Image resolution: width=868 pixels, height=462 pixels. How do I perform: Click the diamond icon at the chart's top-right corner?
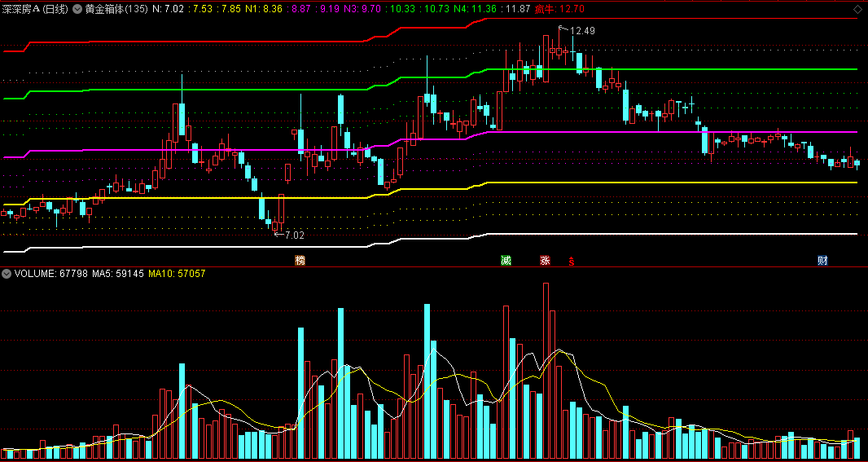(x=857, y=9)
